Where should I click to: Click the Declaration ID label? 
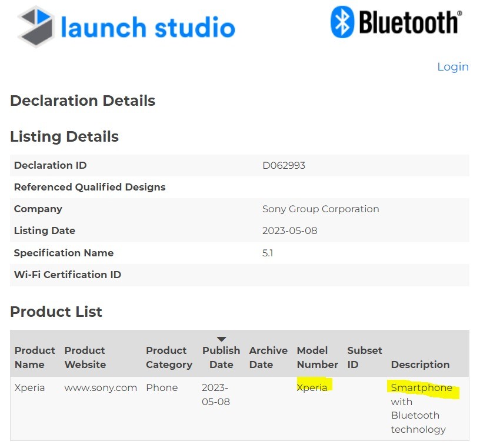point(50,165)
